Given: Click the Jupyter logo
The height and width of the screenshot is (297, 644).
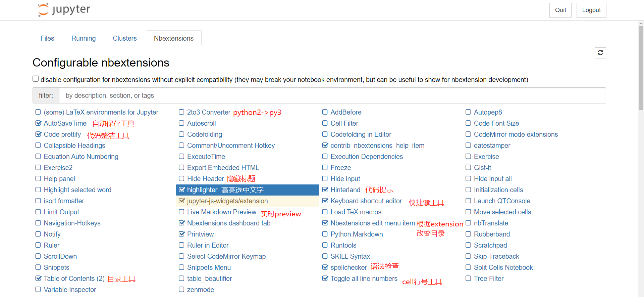Looking at the screenshot, I should click(x=64, y=10).
